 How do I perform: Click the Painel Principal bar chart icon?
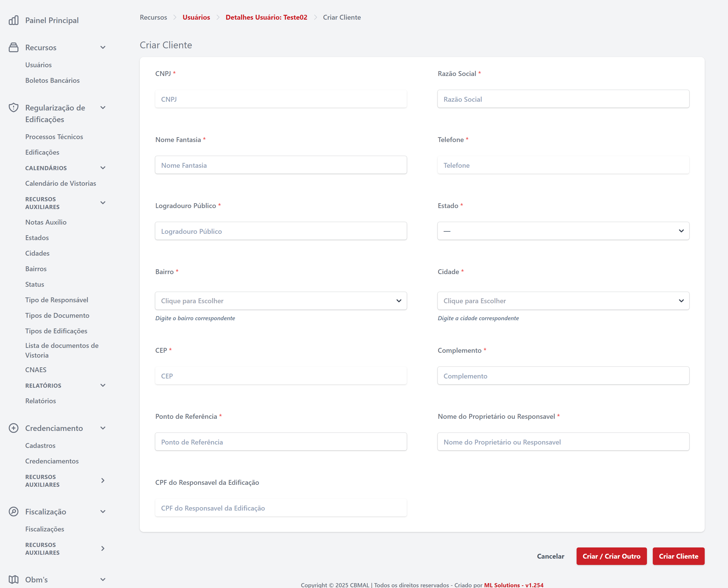[14, 20]
